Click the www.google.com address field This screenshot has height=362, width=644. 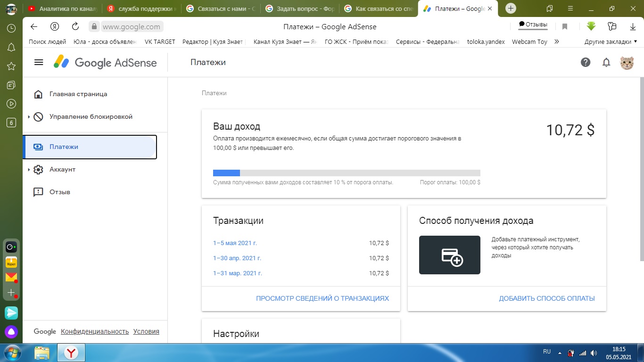point(132,27)
